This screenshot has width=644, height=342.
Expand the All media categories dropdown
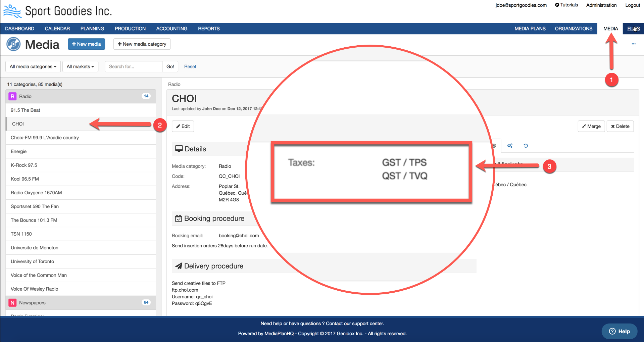(x=33, y=66)
